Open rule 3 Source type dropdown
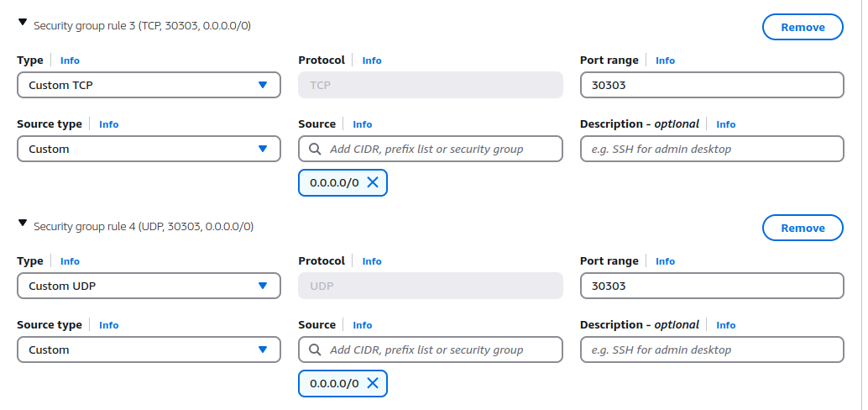The height and width of the screenshot is (410, 868). point(149,149)
